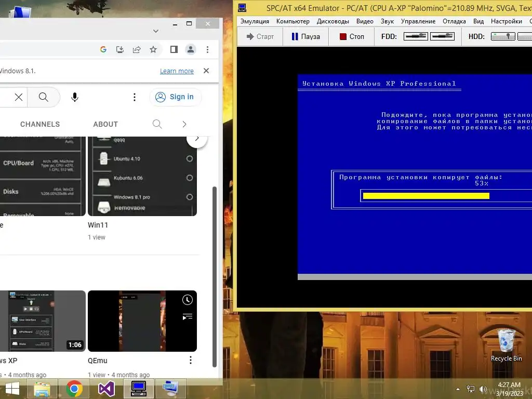Open YouTube settings three-dot menu

tap(135, 97)
